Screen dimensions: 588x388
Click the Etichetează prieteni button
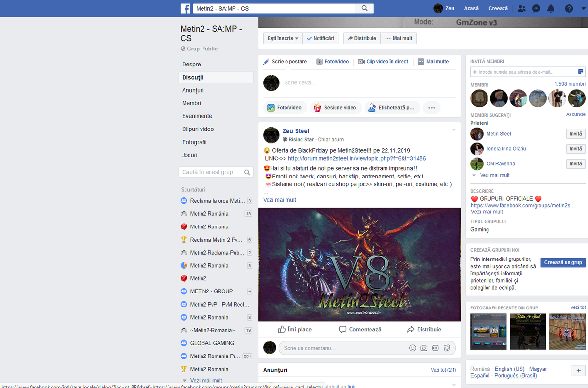(x=392, y=108)
